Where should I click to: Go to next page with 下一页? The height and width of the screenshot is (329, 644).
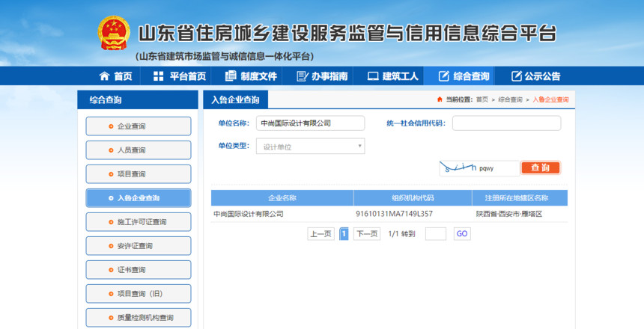[366, 234]
